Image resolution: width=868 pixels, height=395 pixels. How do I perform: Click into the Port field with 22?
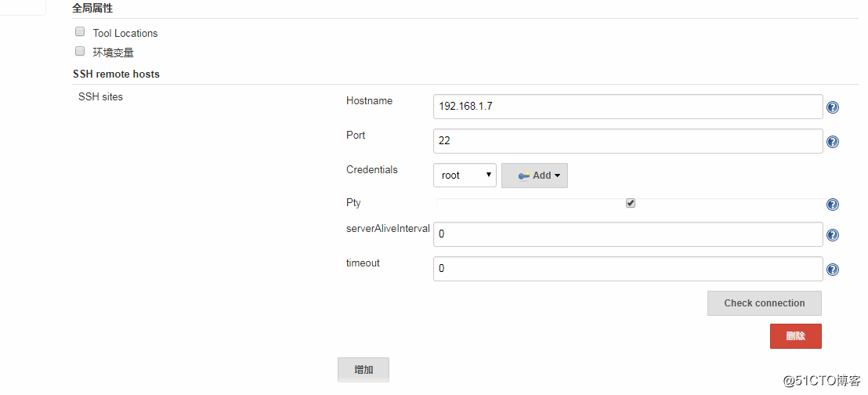627,141
